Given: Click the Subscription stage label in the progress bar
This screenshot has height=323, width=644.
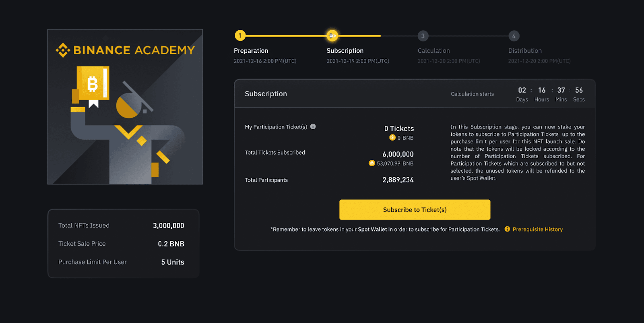Looking at the screenshot, I should pos(345,51).
